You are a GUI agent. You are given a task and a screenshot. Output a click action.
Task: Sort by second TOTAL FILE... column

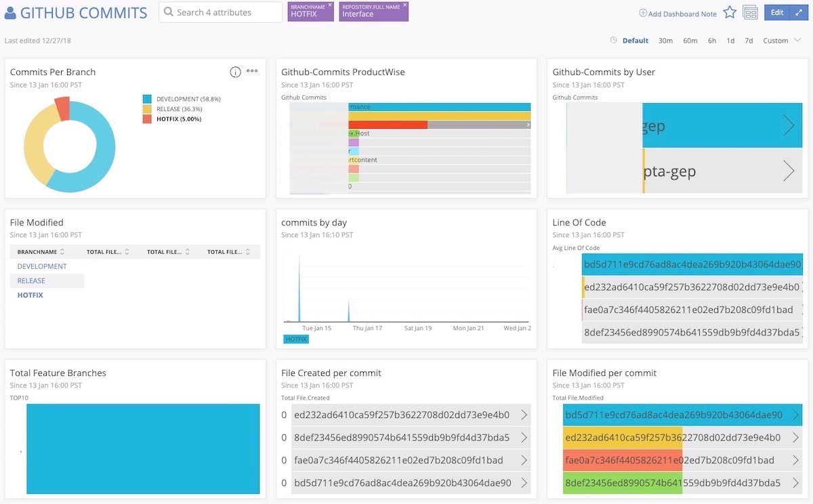click(169, 252)
